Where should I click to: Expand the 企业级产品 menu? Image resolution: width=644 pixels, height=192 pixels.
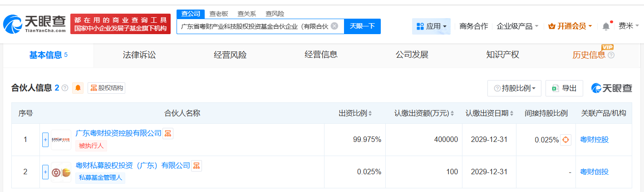pyautogui.click(x=517, y=26)
